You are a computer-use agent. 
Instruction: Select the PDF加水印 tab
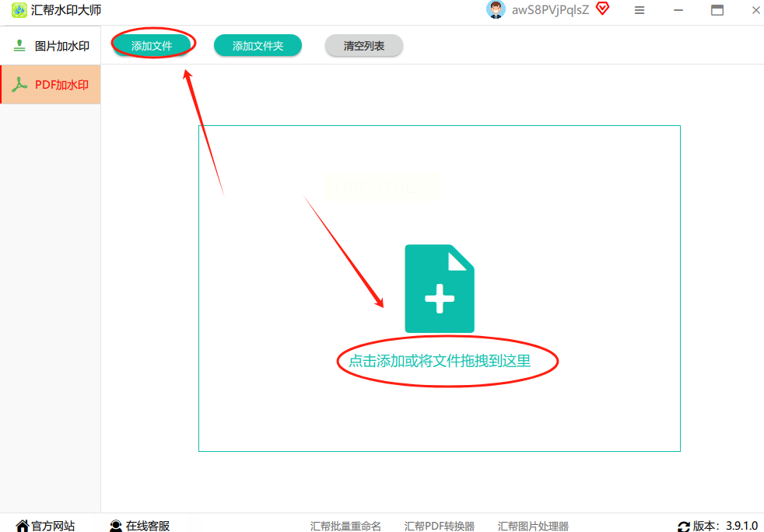click(x=51, y=85)
